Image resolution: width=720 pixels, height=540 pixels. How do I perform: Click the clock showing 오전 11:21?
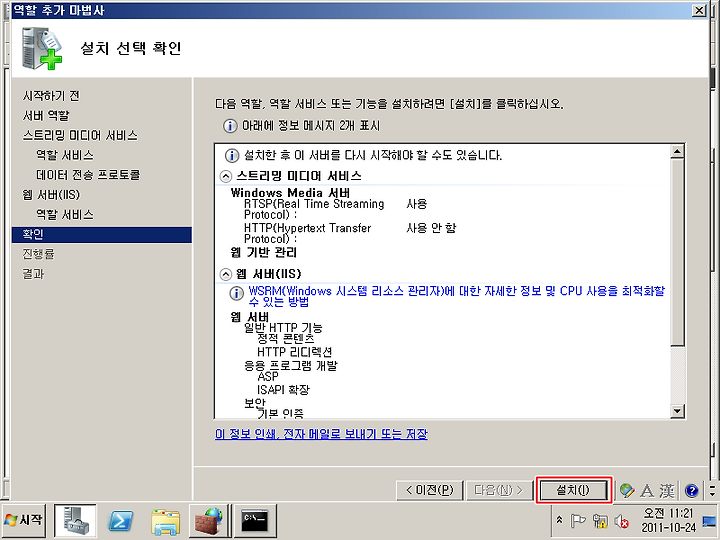[669, 520]
